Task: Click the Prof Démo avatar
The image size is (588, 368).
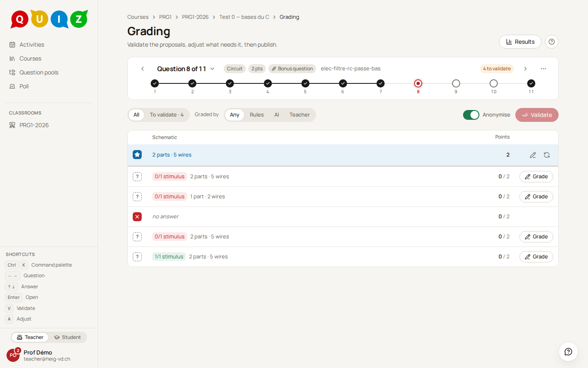Action: [13, 355]
